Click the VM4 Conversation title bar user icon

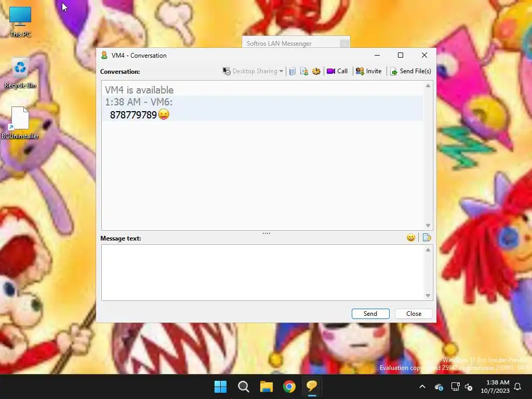(104, 55)
